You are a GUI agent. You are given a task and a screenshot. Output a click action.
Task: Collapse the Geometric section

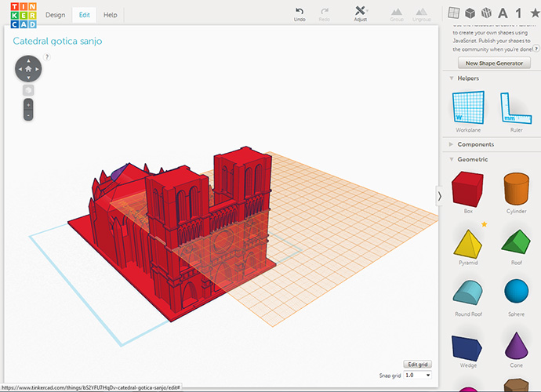click(x=452, y=159)
